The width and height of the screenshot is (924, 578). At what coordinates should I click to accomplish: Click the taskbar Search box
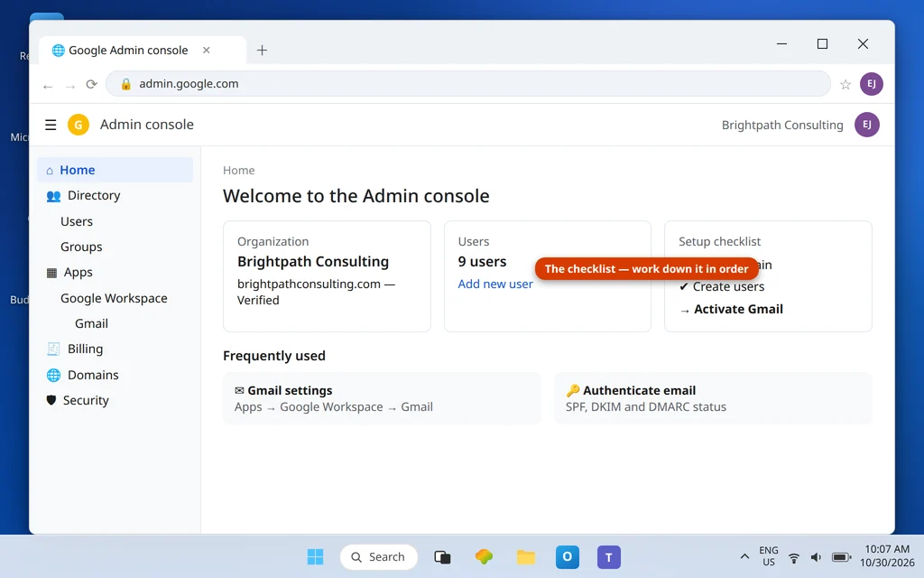pyautogui.click(x=378, y=556)
